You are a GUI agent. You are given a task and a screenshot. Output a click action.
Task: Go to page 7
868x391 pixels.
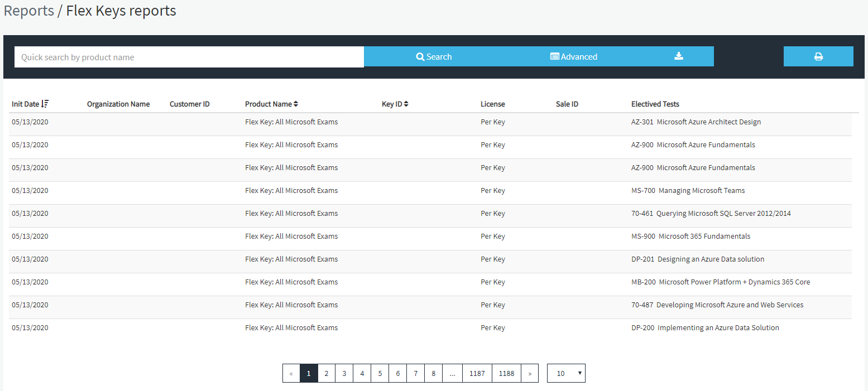tap(416, 373)
